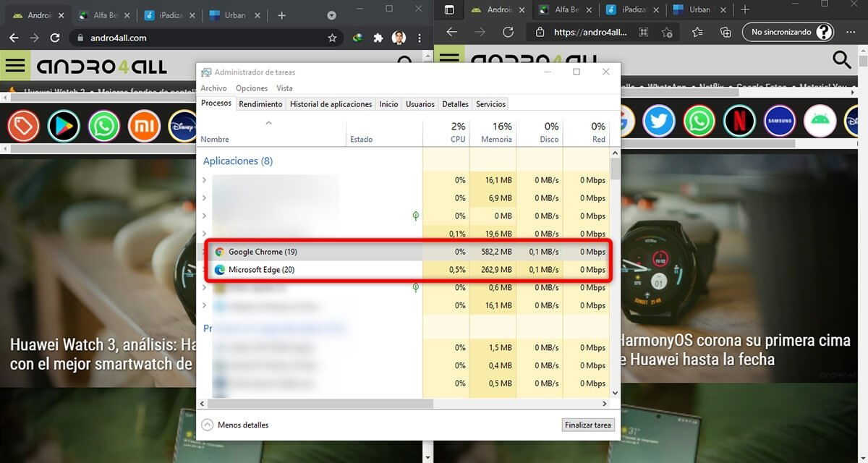Open the Chrome extensions puzzle icon
Viewport: 868px width, 463px height.
pyautogui.click(x=378, y=37)
